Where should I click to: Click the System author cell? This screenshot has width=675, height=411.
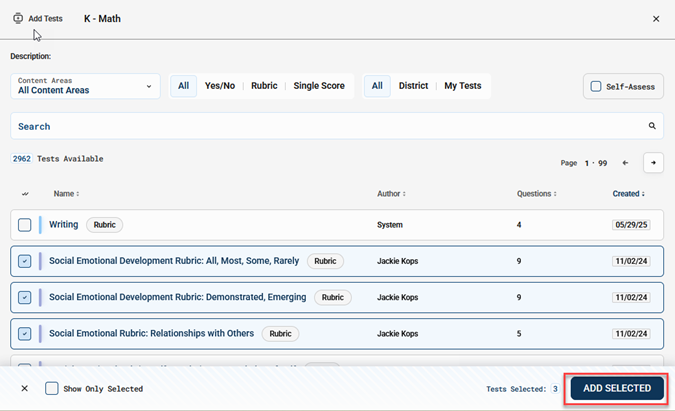tap(390, 225)
